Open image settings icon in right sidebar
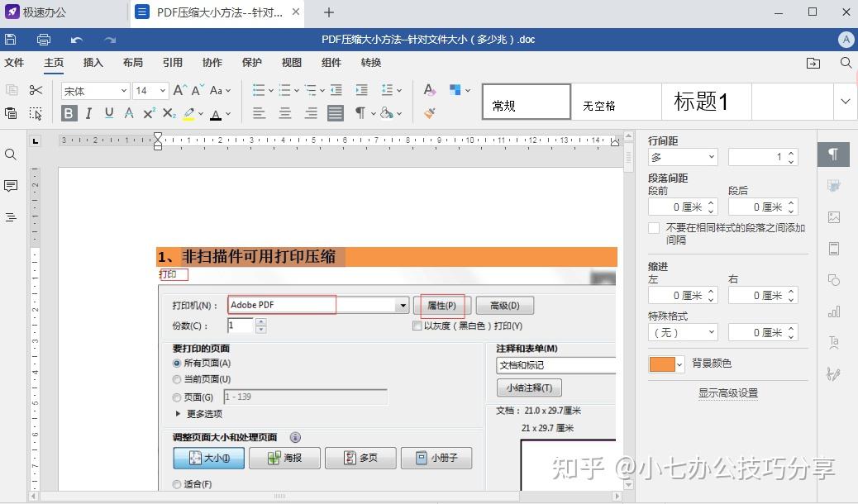 (834, 217)
